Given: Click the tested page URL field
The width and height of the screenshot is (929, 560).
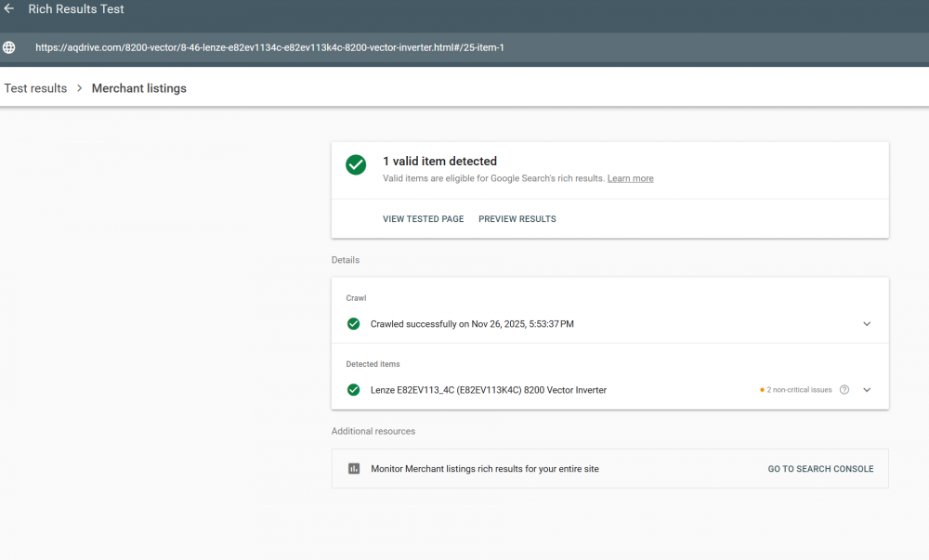Looking at the screenshot, I should point(269,47).
